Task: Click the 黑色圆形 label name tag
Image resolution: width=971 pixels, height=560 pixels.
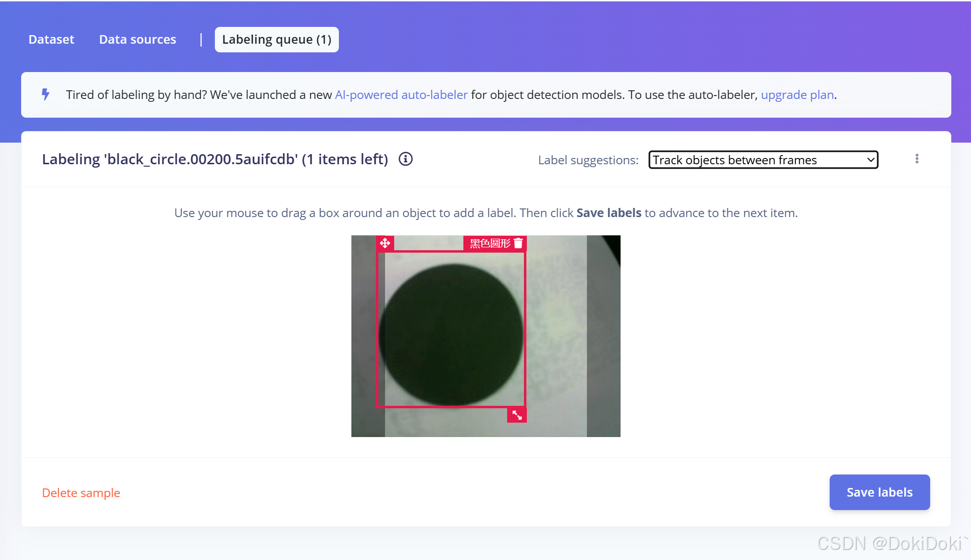Action: (x=489, y=243)
